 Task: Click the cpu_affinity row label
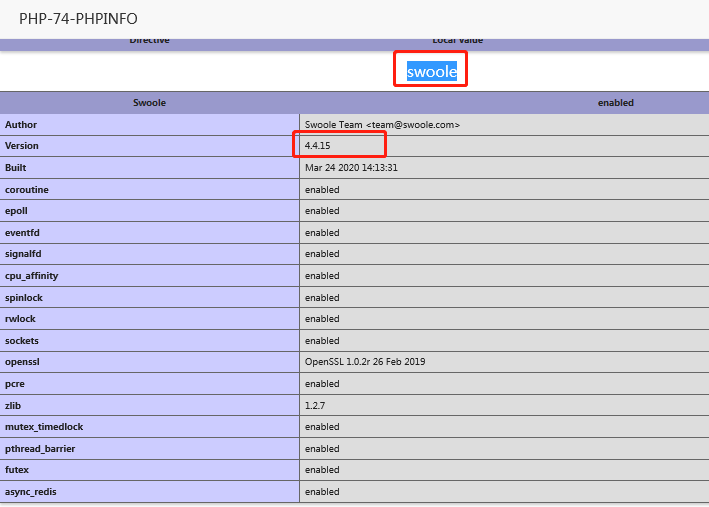(32, 276)
